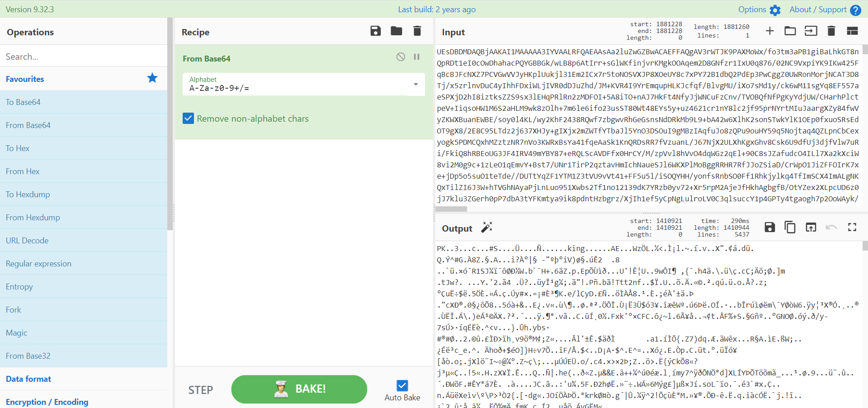Screen dimensions: 868x408
Task: Click the Favourites star icon
Action: point(152,78)
